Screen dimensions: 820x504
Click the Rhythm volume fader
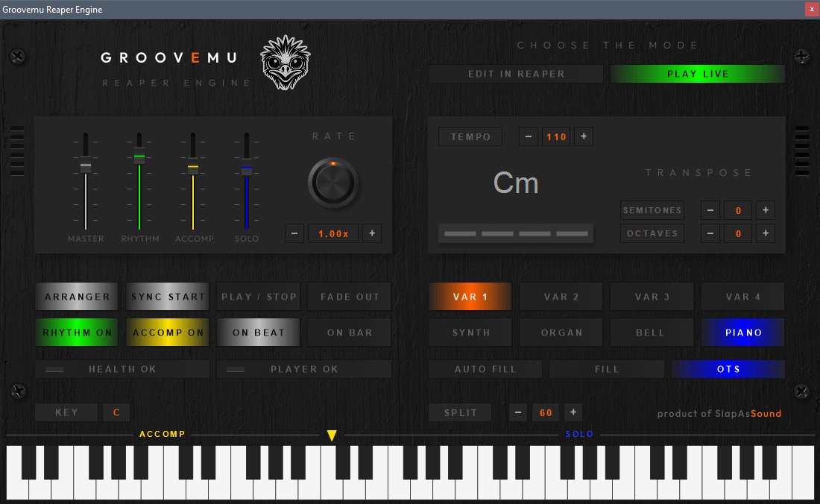click(x=139, y=156)
